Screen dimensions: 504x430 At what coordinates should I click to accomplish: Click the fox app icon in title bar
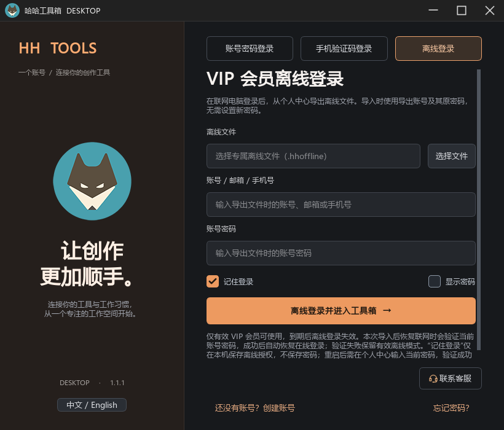click(x=12, y=10)
